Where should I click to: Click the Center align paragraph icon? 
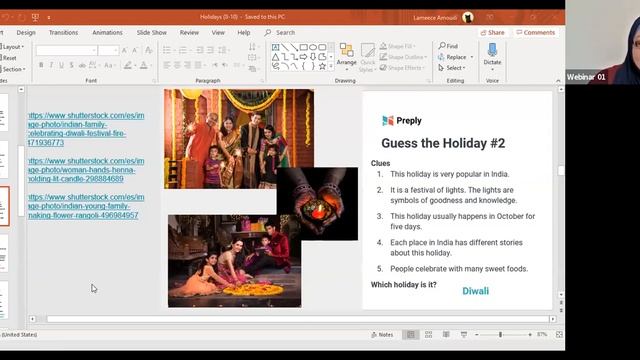pyautogui.click(x=177, y=65)
